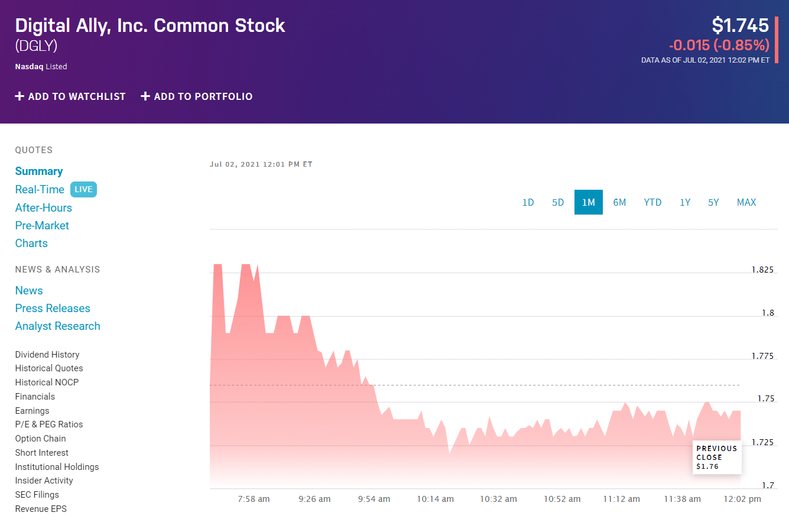This screenshot has height=532, width=789.
Task: Click the (DGLY) ticker symbol
Action: click(x=36, y=46)
